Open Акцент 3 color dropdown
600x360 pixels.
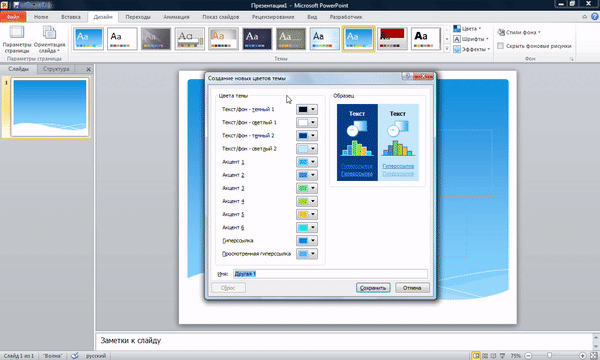[x=307, y=188]
